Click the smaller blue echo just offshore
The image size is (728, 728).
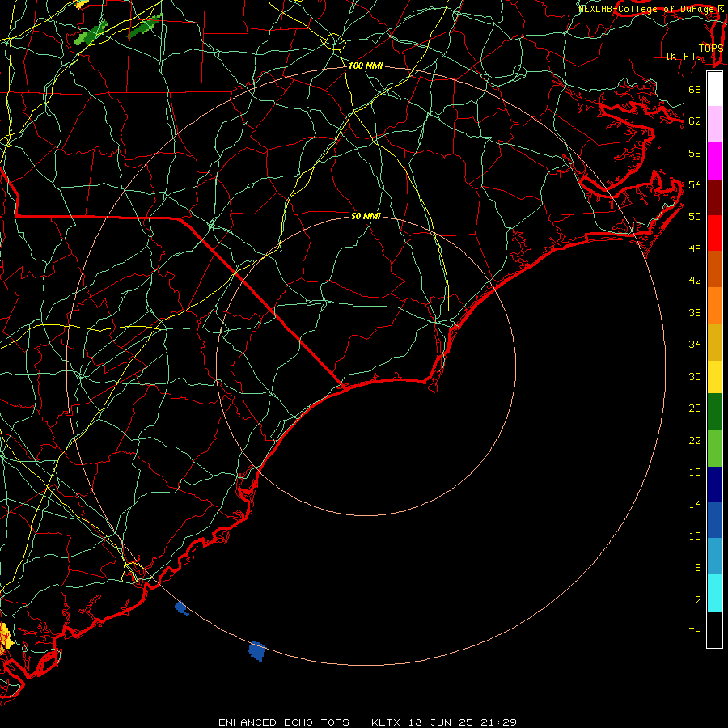point(181,607)
